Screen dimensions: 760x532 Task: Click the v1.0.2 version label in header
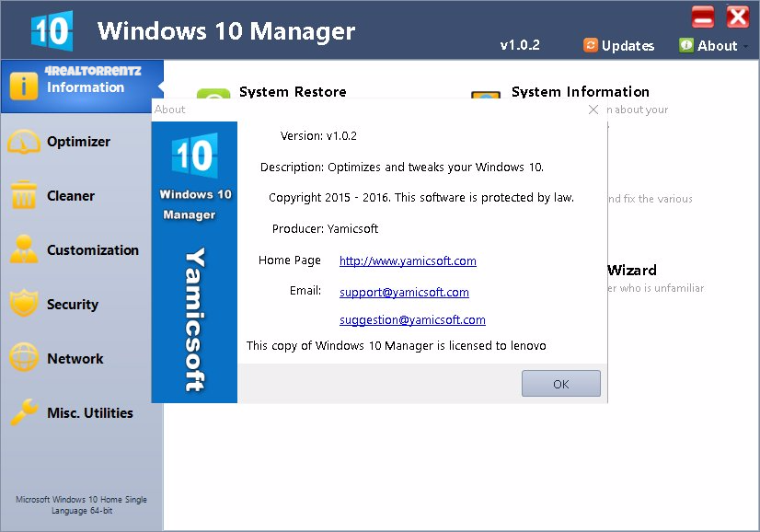click(x=520, y=46)
